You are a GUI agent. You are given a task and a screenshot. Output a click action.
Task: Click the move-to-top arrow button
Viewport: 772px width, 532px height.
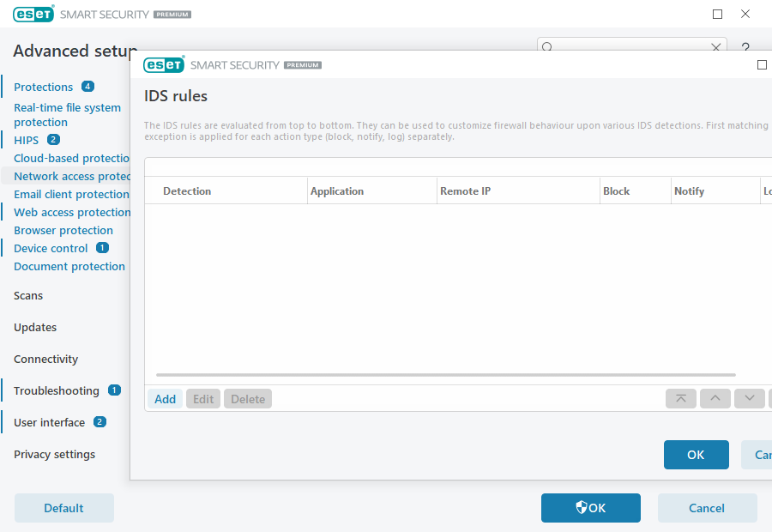pos(680,399)
